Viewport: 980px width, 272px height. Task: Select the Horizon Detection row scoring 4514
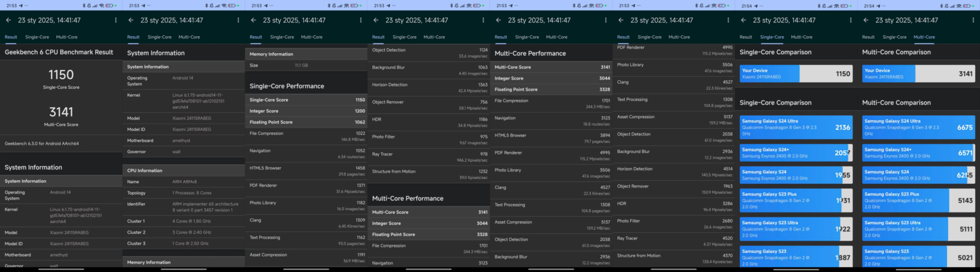coord(674,172)
